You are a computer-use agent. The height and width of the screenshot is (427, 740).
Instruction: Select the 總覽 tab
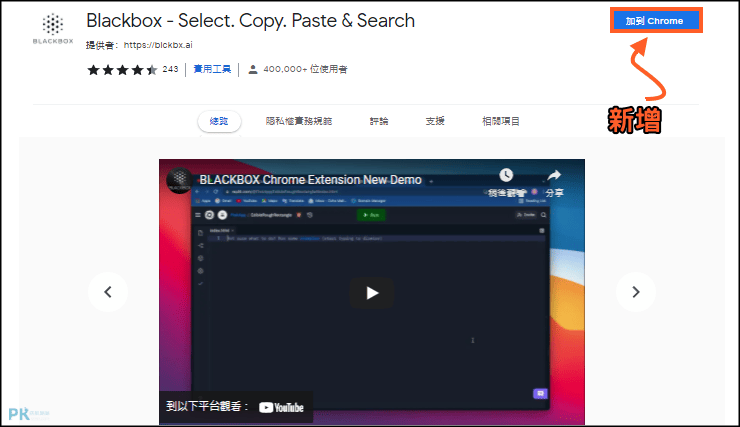pyautogui.click(x=219, y=121)
